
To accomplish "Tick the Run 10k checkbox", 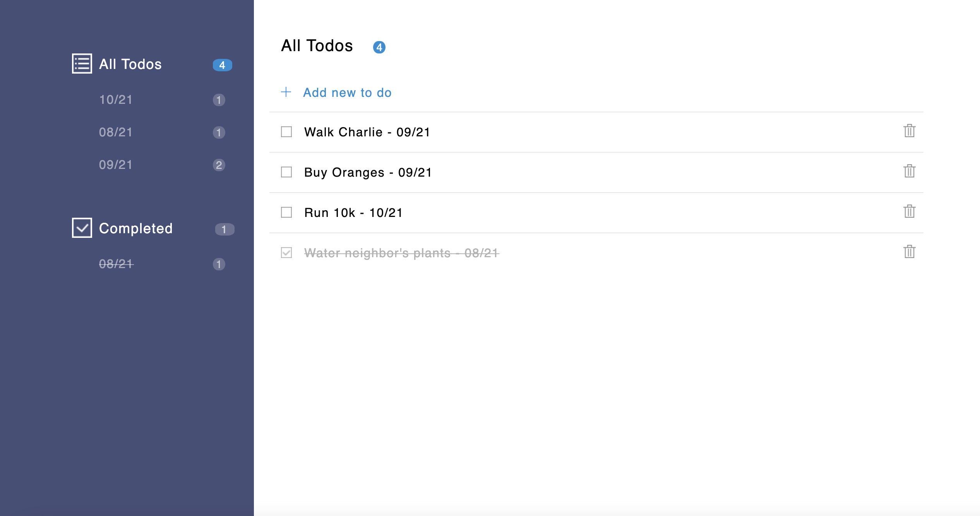I will click(x=286, y=213).
